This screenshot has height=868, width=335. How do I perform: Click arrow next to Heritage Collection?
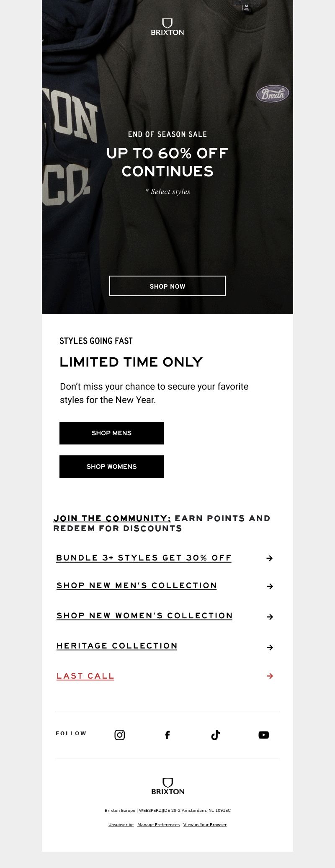click(270, 647)
